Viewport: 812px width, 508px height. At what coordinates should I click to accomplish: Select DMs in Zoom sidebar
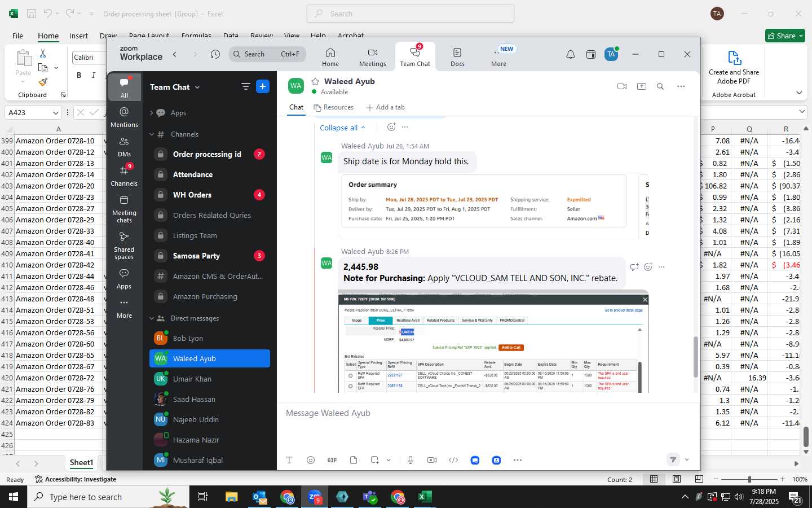click(x=124, y=147)
